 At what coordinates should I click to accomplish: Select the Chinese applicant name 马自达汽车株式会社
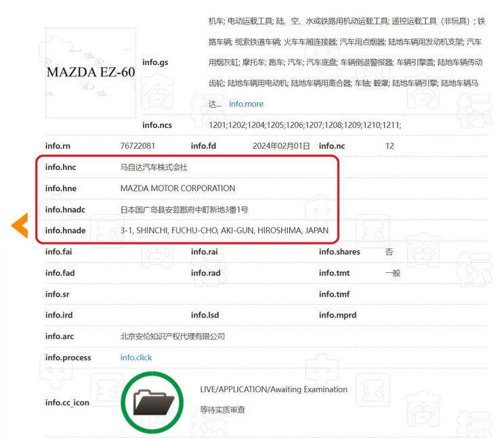tap(154, 167)
